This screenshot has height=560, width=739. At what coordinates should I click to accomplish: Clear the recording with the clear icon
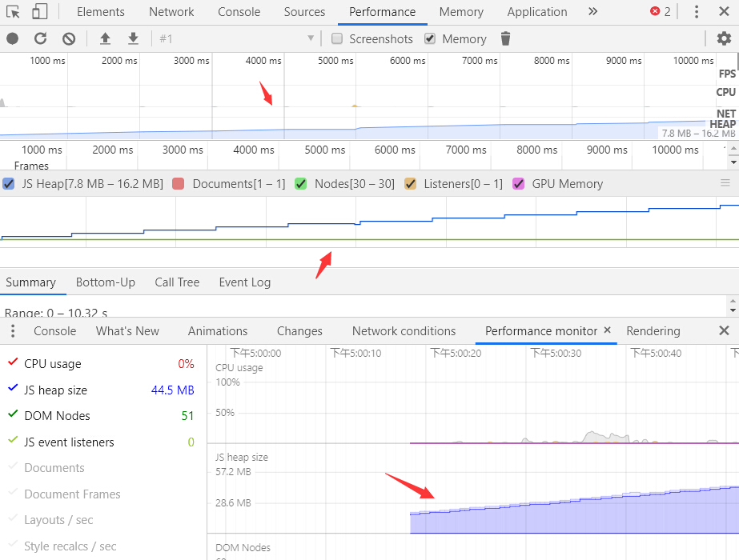click(x=69, y=38)
